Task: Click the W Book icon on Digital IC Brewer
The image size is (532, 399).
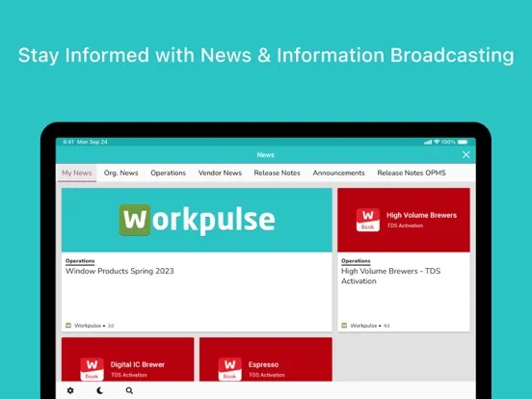Action: point(92,369)
